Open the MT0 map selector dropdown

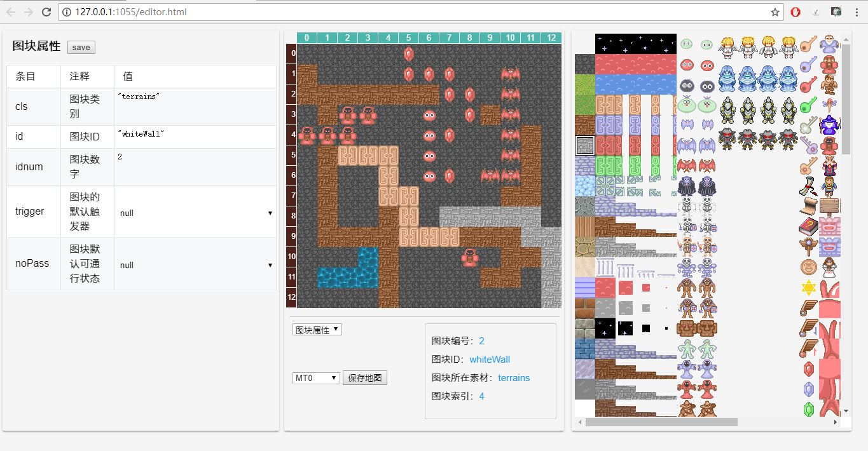[316, 377]
